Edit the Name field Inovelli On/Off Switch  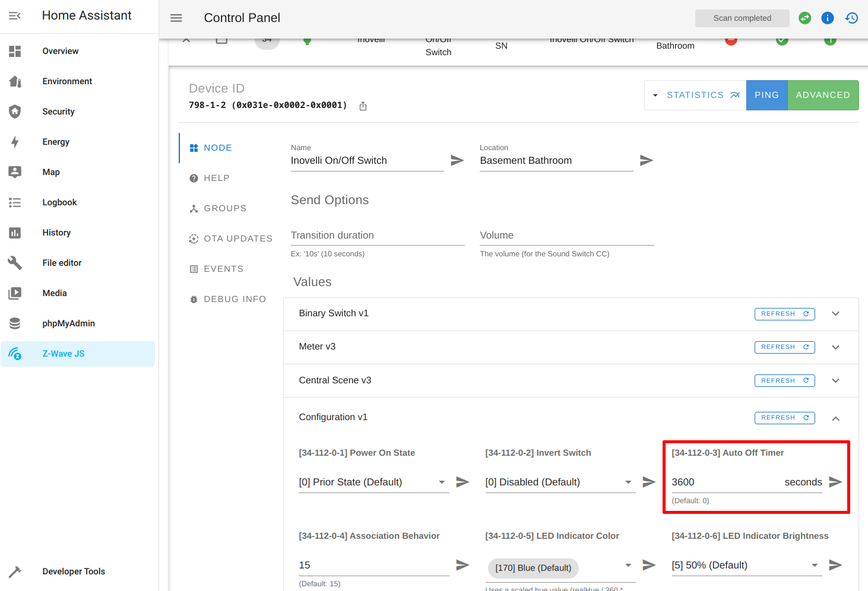click(367, 161)
